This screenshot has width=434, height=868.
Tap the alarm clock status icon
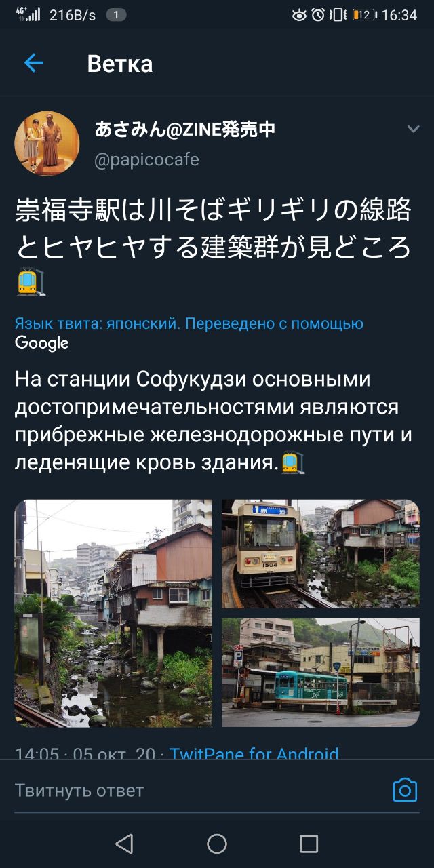(318, 14)
